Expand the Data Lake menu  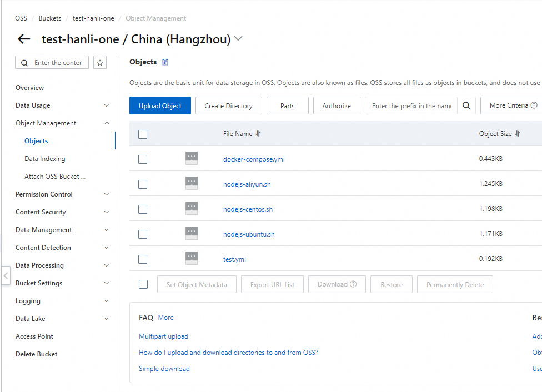[x=107, y=319]
